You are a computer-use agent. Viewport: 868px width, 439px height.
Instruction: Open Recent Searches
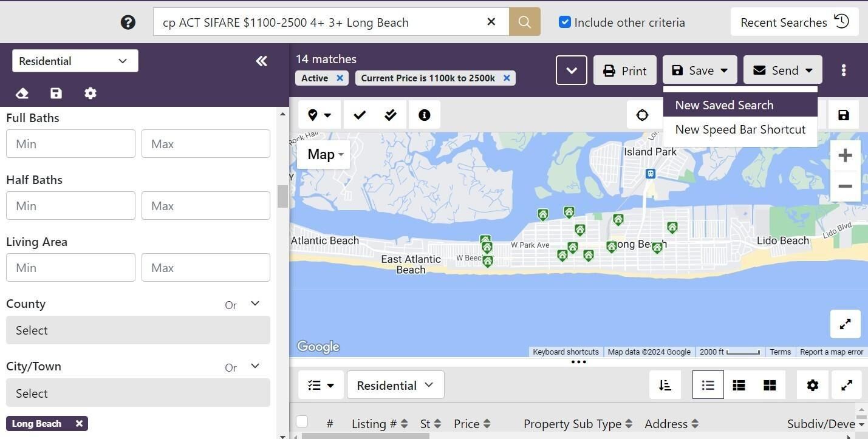coord(795,22)
